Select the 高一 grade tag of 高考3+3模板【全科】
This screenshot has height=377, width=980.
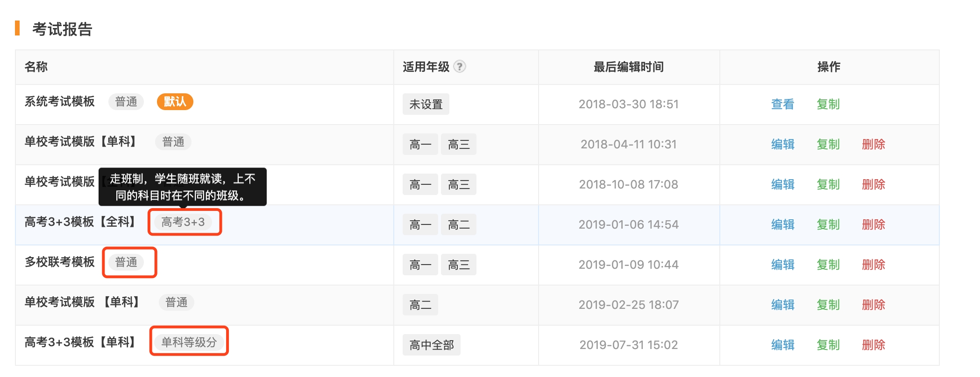point(420,224)
